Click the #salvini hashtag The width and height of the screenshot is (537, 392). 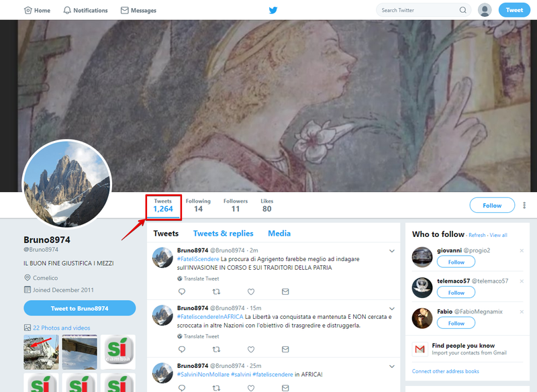241,375
